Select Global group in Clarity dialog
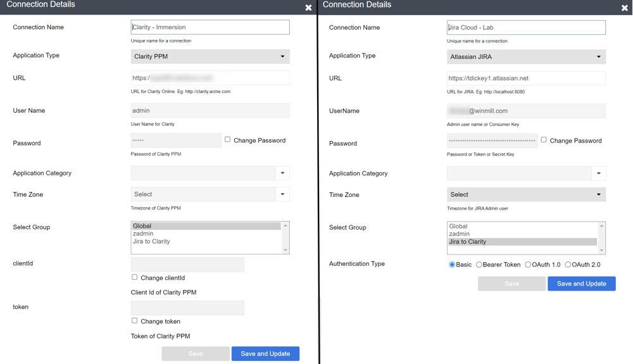This screenshot has width=633, height=364. click(206, 226)
